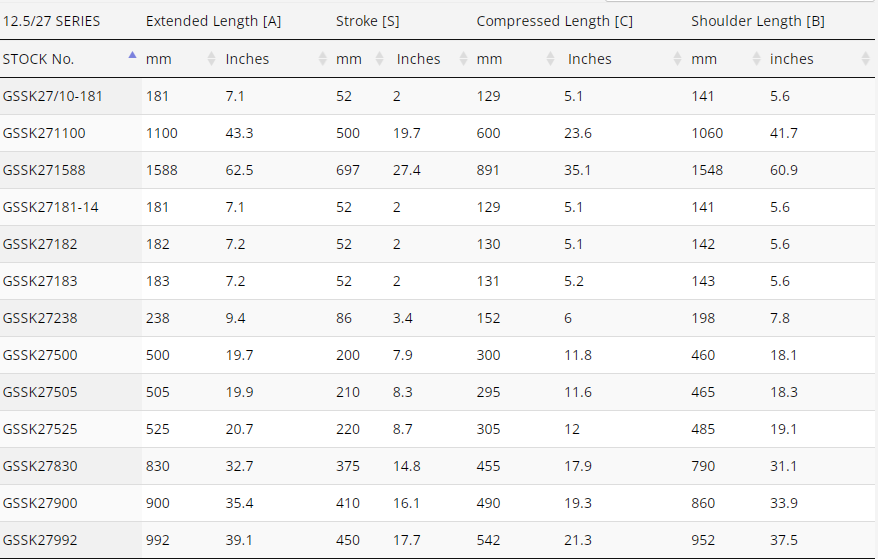The width and height of the screenshot is (878, 559).
Task: Sort Compressed Length Inches column
Action: (x=677, y=59)
